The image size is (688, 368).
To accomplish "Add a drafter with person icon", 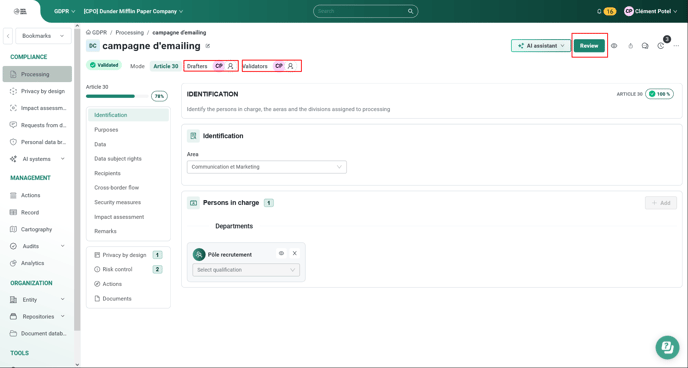I will point(231,66).
